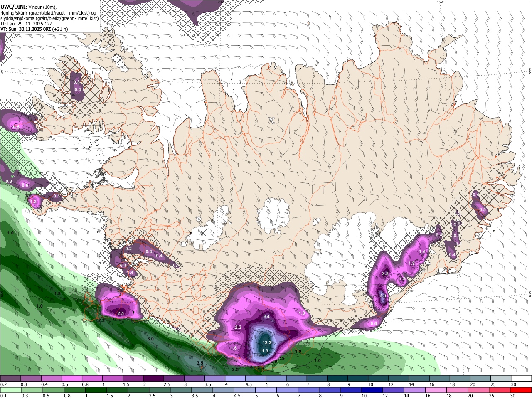Click the 'VT: Sun. 30.11.2025 09Z (+21 h)' line

34,29
